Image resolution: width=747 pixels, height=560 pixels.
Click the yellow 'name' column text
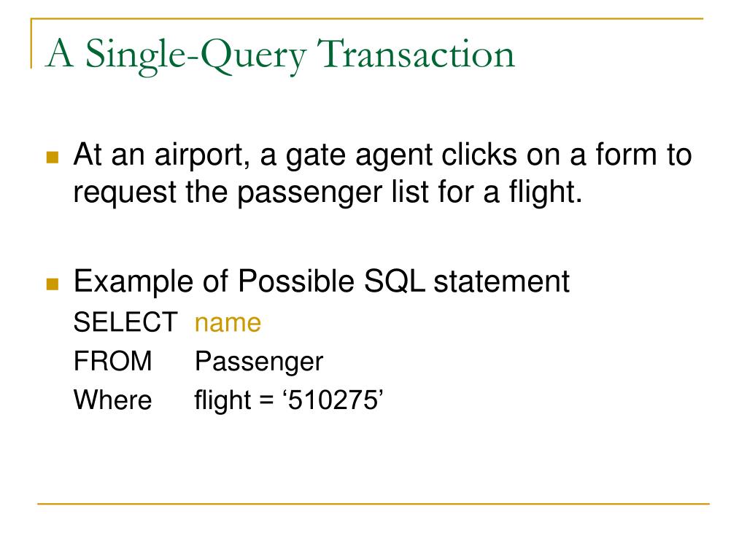click(228, 323)
